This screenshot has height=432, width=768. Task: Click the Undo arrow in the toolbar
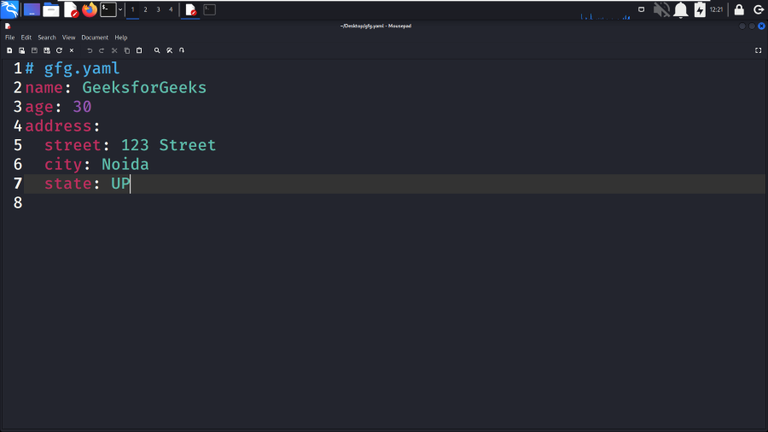(89, 50)
